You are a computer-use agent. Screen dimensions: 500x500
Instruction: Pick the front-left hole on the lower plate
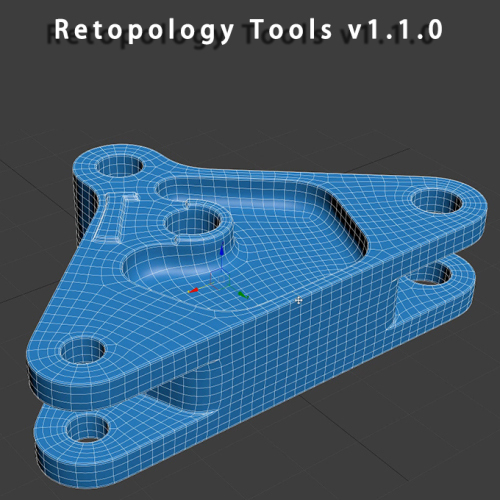point(87,429)
